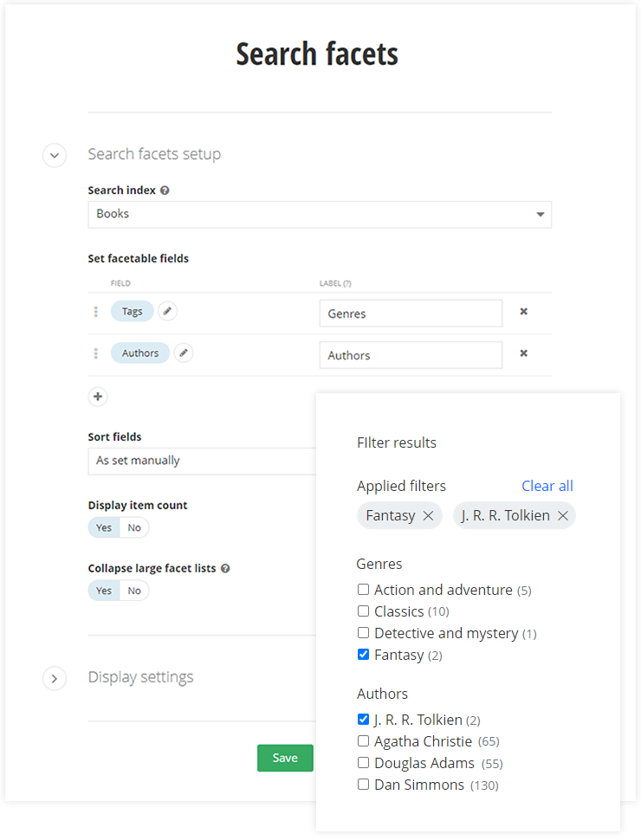
Task: Remove the J. R. R. Tolkien filter chip
Action: tap(563, 516)
